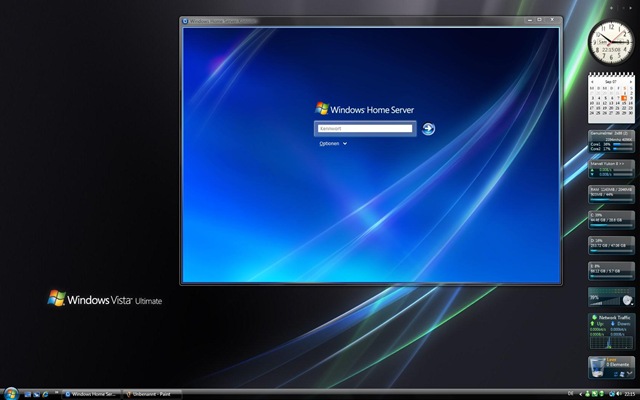
Task: Click the blue arrow login button
Action: pos(428,129)
